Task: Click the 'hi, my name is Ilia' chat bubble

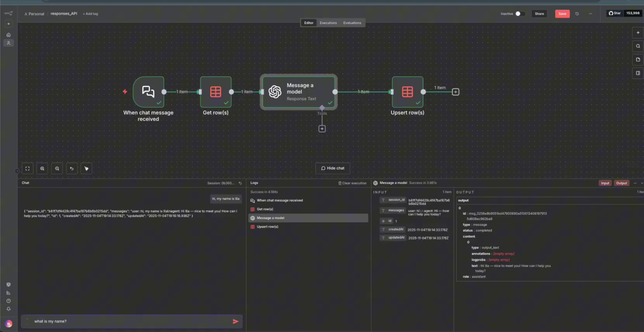Action: (226, 199)
